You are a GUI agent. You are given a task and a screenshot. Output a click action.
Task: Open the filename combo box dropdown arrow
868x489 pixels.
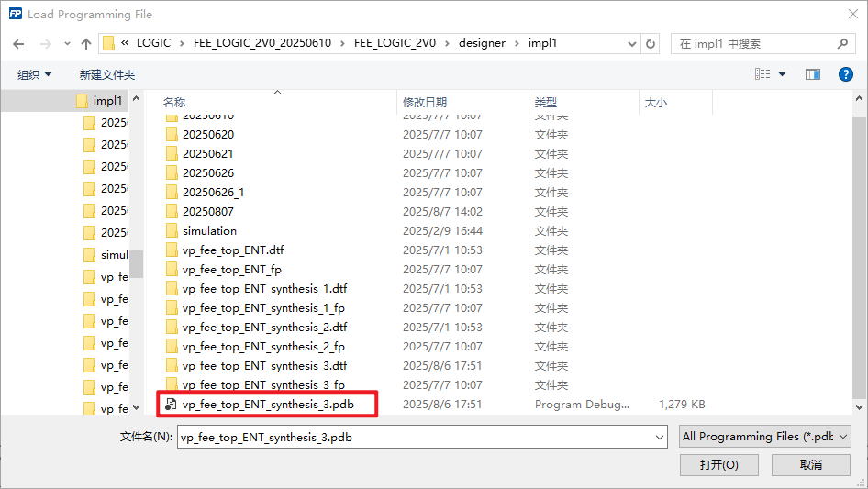pos(660,438)
